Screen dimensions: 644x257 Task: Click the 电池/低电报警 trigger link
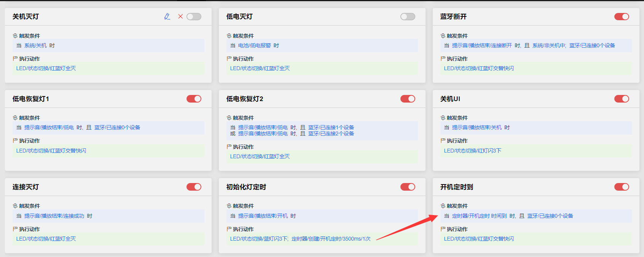coord(255,45)
